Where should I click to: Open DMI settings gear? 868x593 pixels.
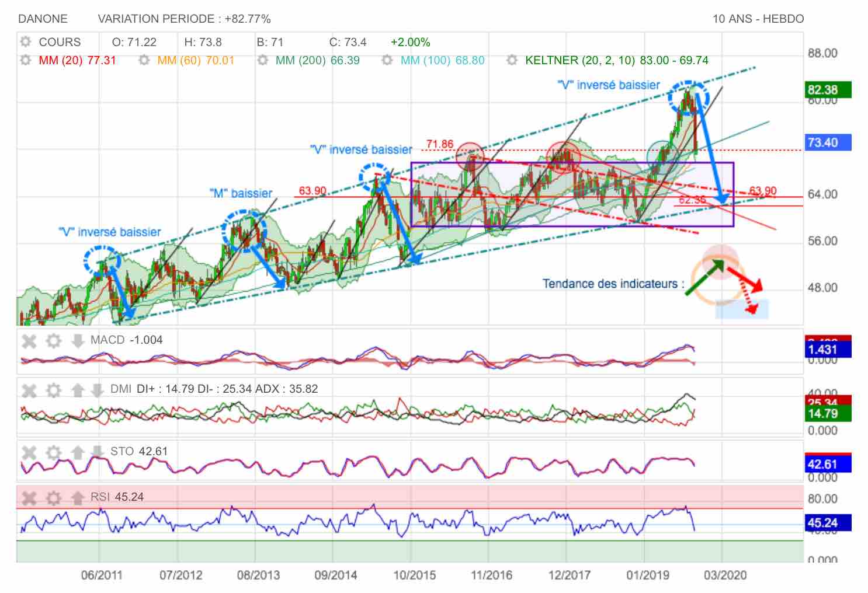point(54,390)
